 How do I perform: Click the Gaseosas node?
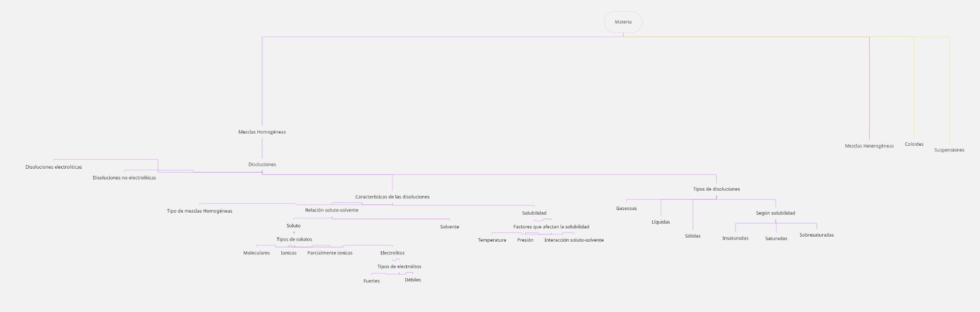click(626, 209)
